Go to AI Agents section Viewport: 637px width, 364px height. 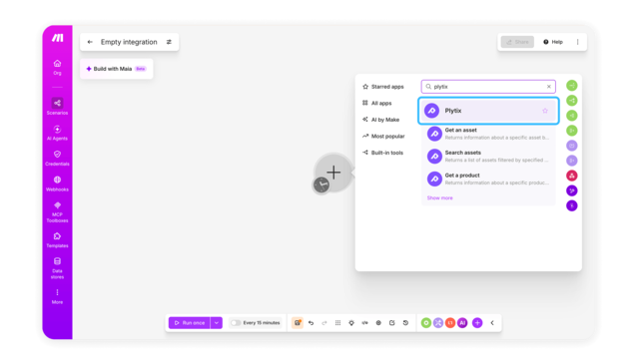tap(57, 133)
